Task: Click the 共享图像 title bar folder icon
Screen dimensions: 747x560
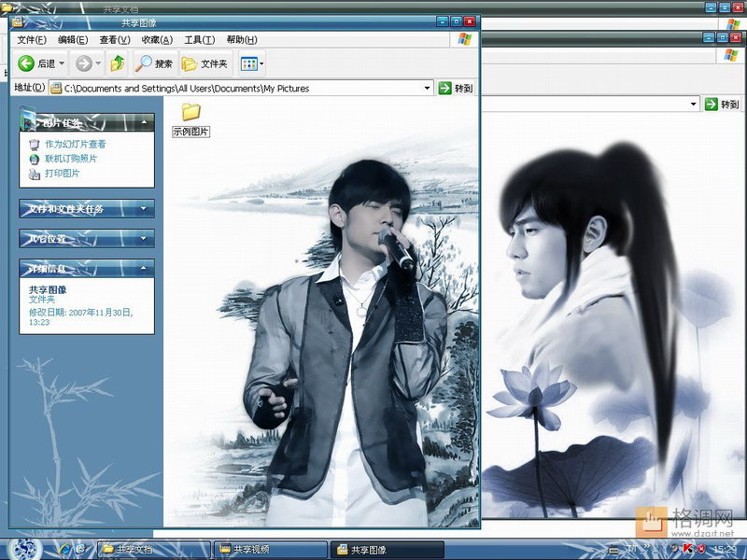Action: pyautogui.click(x=17, y=21)
